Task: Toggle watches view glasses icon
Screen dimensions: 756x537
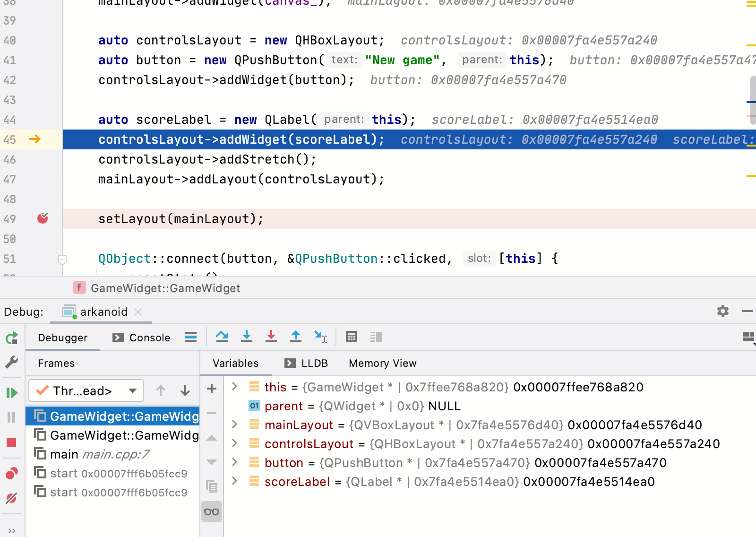Action: click(212, 512)
